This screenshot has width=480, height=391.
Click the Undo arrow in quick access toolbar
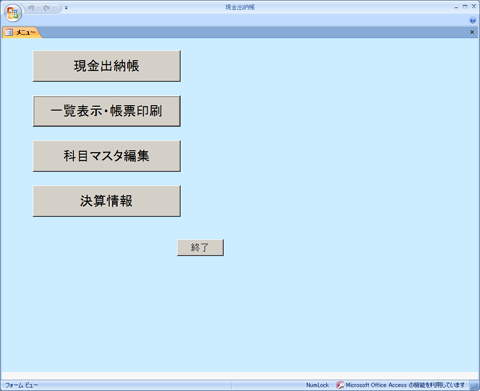pos(31,8)
